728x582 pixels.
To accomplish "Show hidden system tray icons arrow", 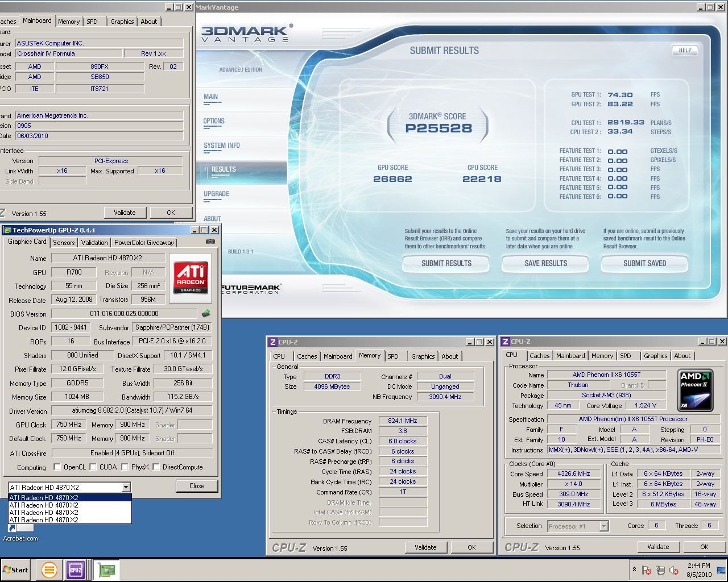I will (x=634, y=569).
